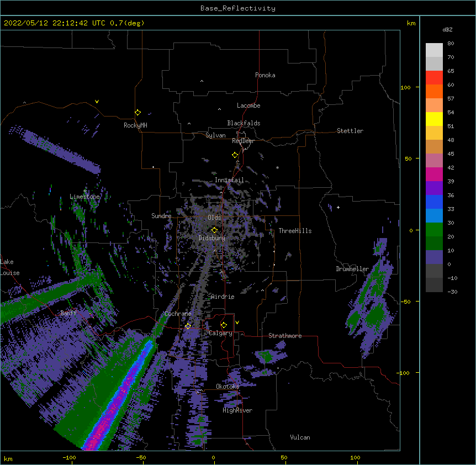Click the 100 tick label on right axis
This screenshot has width=476, height=465.
(405, 87)
